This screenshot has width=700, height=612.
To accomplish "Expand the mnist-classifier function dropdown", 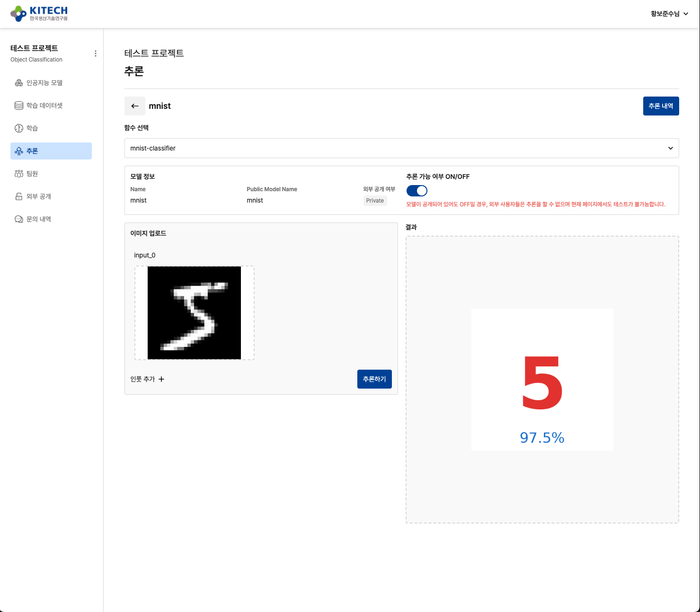I will (x=401, y=148).
